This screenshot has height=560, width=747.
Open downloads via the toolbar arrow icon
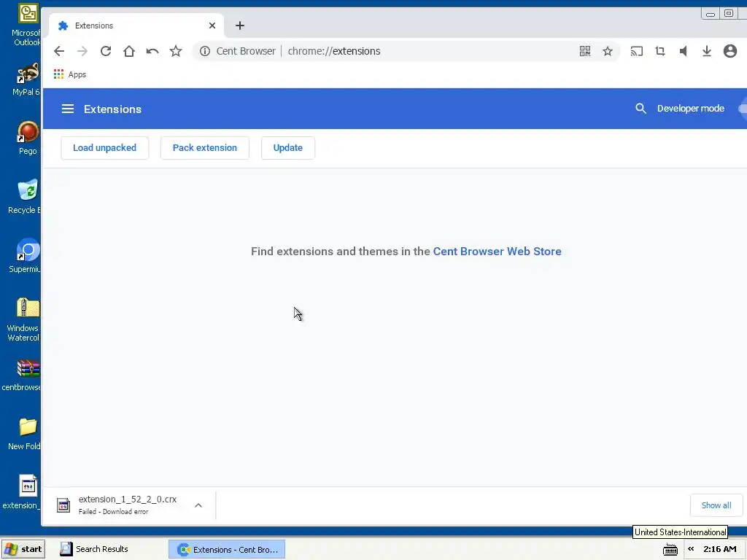706,51
